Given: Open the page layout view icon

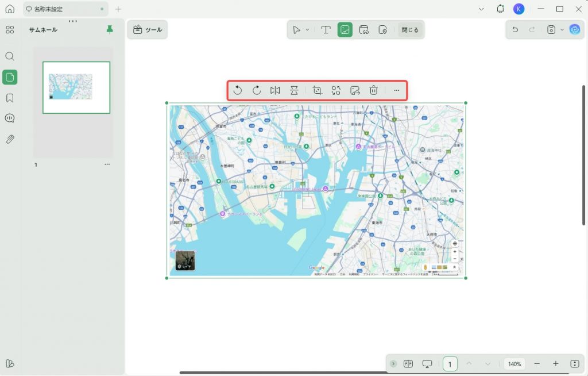Looking at the screenshot, I should point(408,363).
